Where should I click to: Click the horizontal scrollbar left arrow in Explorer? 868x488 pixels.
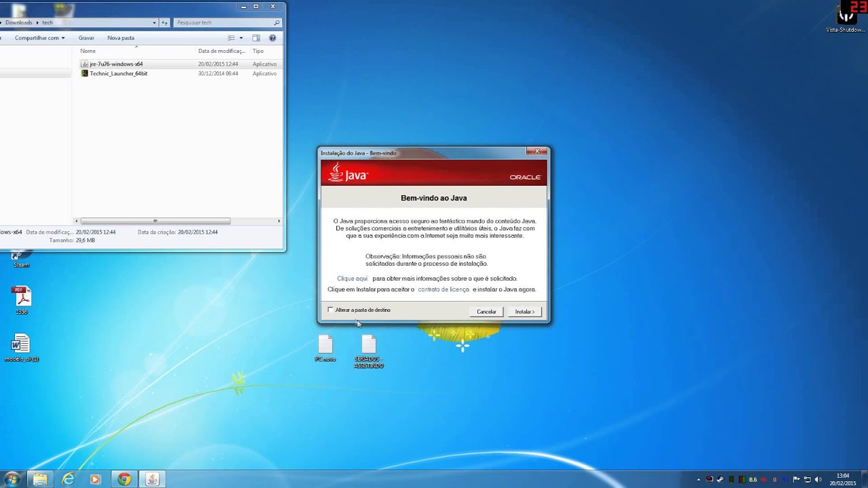tap(77, 221)
